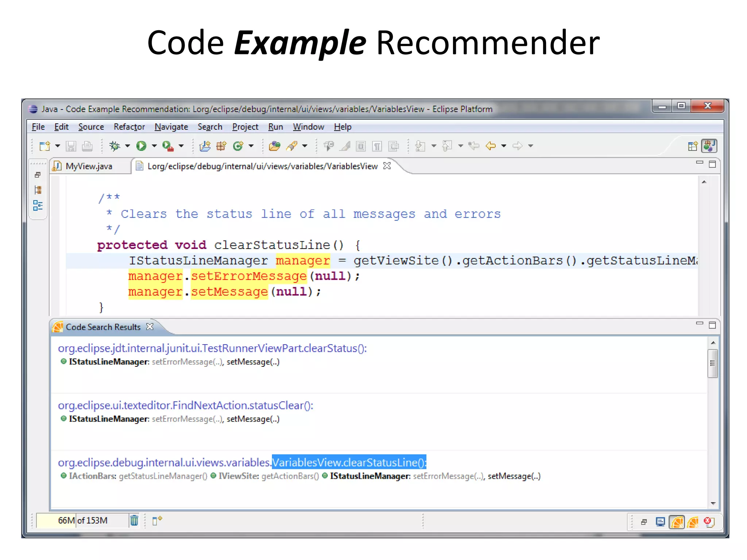Click the search results scroll down arrow
The width and height of the screenshot is (747, 560).
point(713,503)
